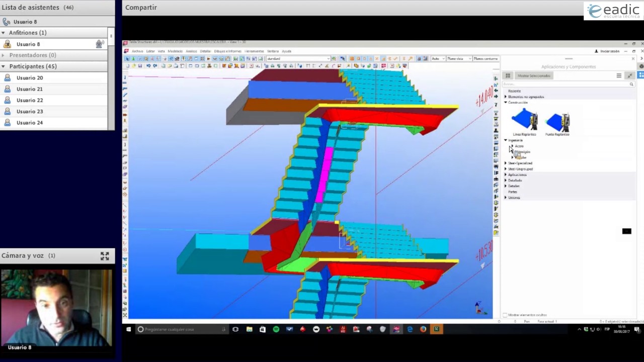Expand the Steel-Ungrouped group

pos(506,169)
